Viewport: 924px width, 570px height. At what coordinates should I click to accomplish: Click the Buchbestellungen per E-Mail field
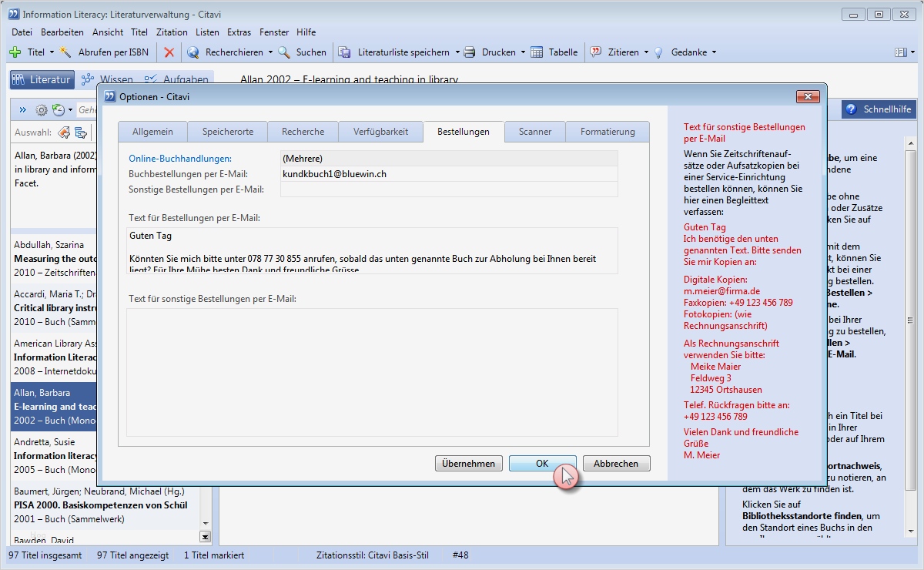coord(449,174)
